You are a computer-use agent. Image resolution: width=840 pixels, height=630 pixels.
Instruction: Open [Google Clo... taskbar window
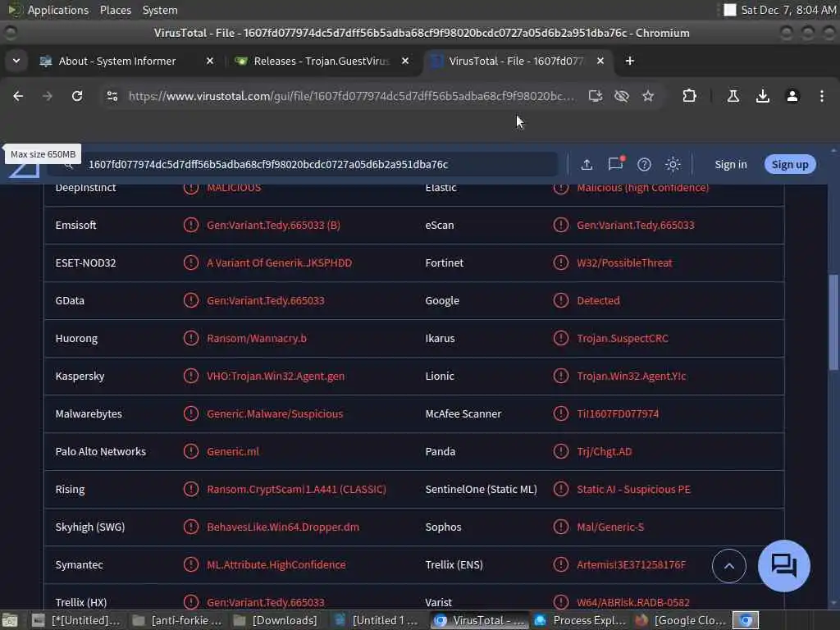tap(681, 620)
